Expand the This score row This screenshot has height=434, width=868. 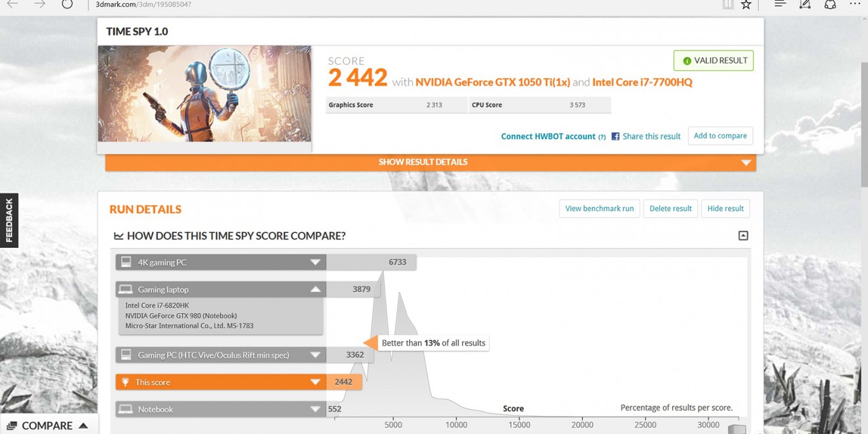[315, 382]
